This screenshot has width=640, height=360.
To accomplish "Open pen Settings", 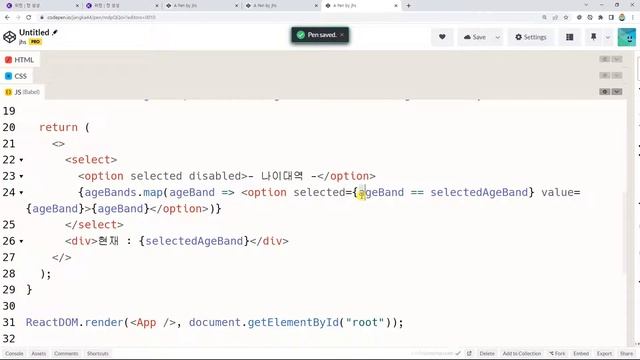I will click(x=531, y=37).
